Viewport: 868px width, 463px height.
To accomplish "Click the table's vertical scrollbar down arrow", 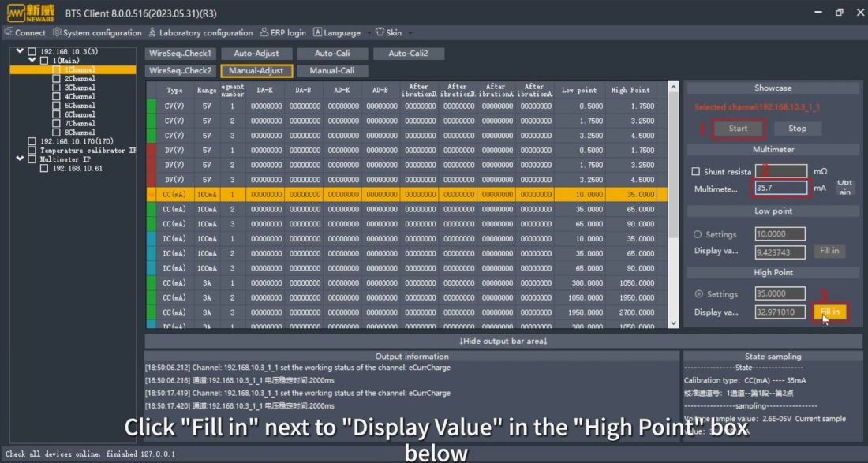I will tap(673, 323).
